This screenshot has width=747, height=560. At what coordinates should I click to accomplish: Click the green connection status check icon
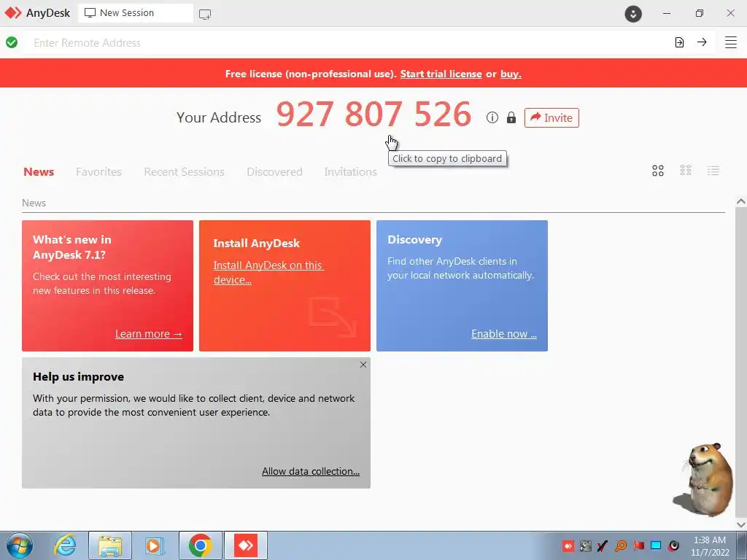click(x=12, y=42)
